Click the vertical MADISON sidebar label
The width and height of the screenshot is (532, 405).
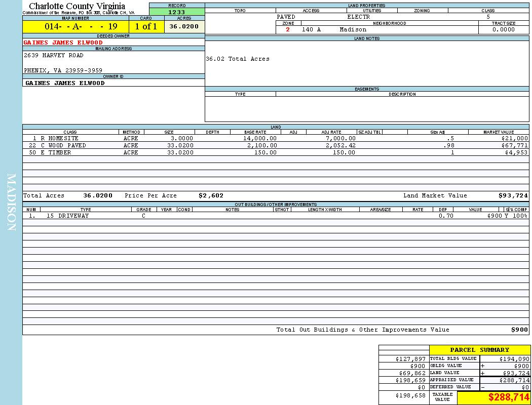[x=11, y=202]
